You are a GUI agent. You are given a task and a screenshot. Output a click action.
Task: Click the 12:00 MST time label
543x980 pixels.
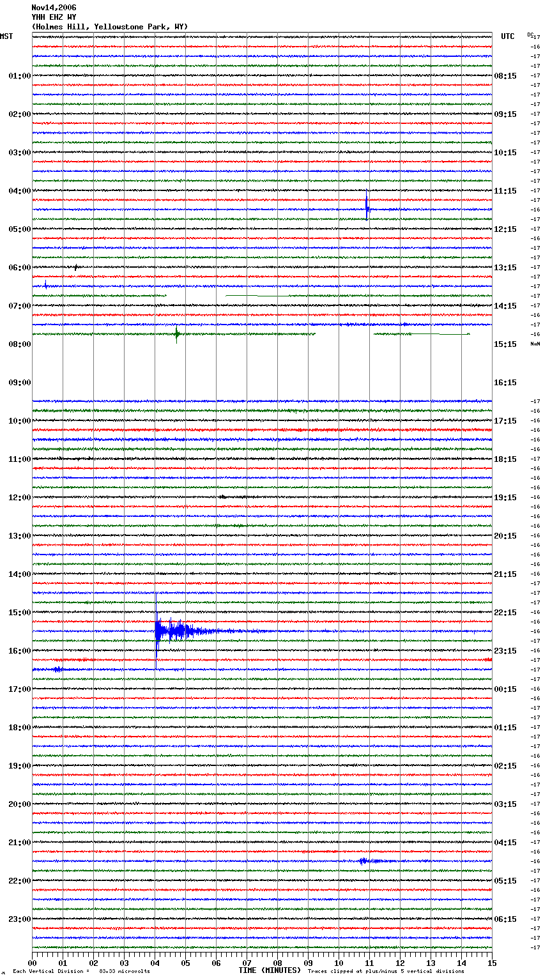pyautogui.click(x=20, y=498)
